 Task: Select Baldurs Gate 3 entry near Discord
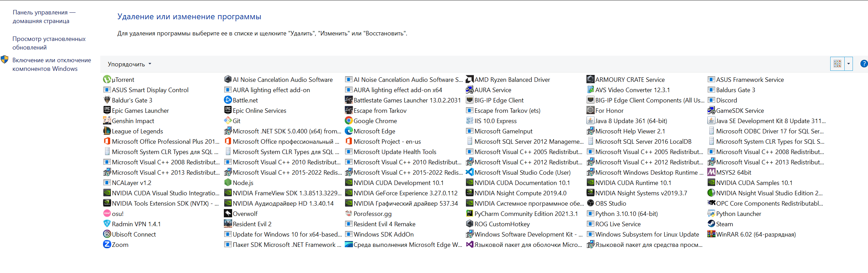tap(731, 90)
